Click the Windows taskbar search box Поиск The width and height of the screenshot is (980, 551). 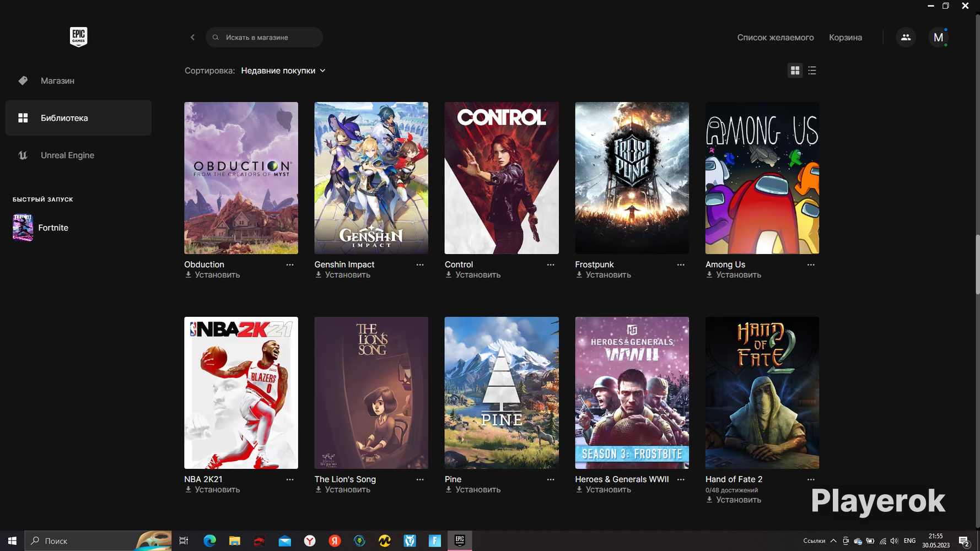pyautogui.click(x=98, y=541)
